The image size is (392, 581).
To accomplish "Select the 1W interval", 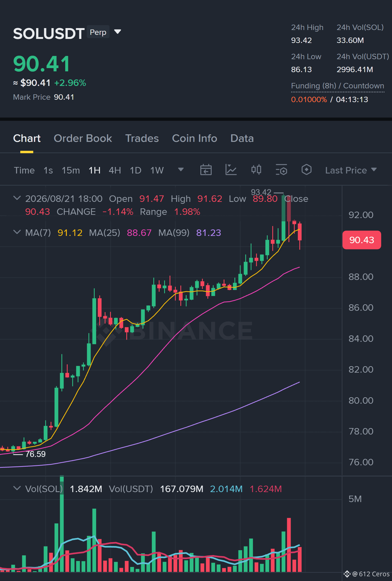I will coord(157,170).
